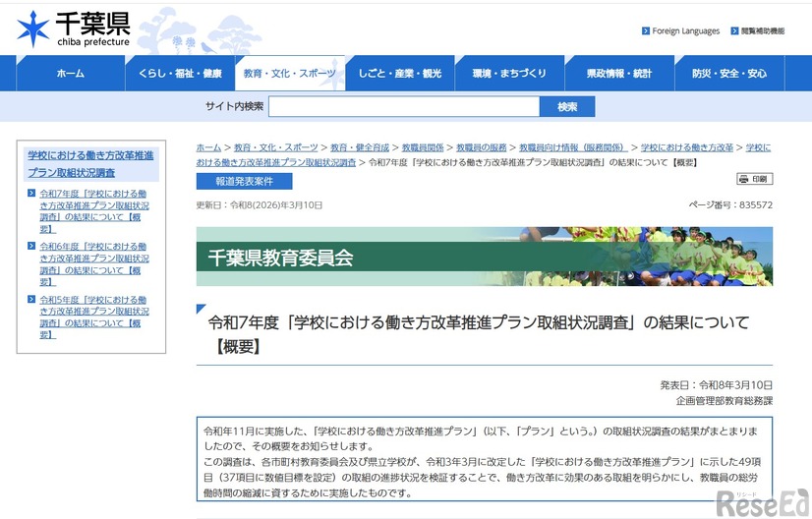Click breadcrumb link 教職員向け情報（服務関係）

coord(573,147)
